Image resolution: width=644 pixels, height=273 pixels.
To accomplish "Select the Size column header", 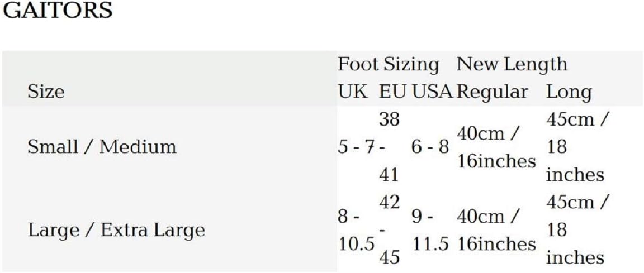I will tap(46, 92).
